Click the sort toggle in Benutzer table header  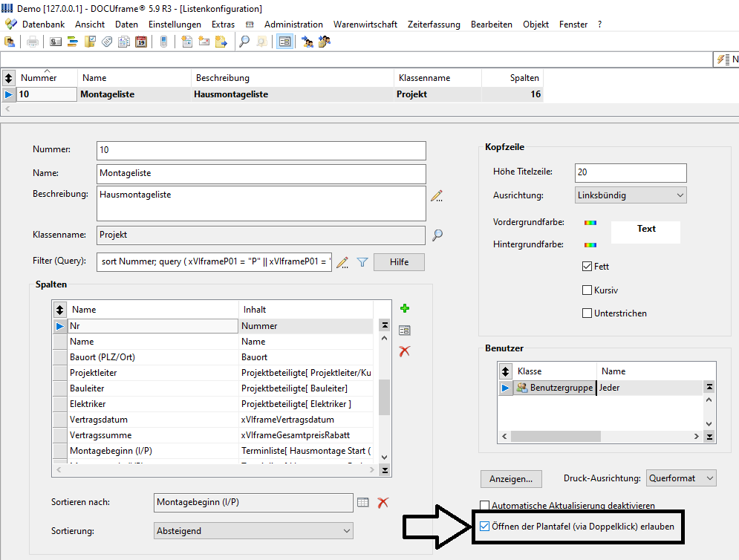click(505, 371)
